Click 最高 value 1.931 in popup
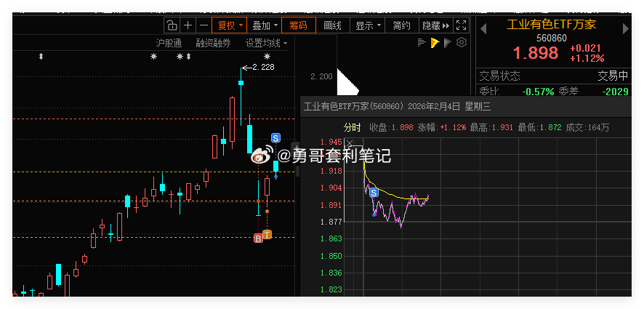 (502, 128)
